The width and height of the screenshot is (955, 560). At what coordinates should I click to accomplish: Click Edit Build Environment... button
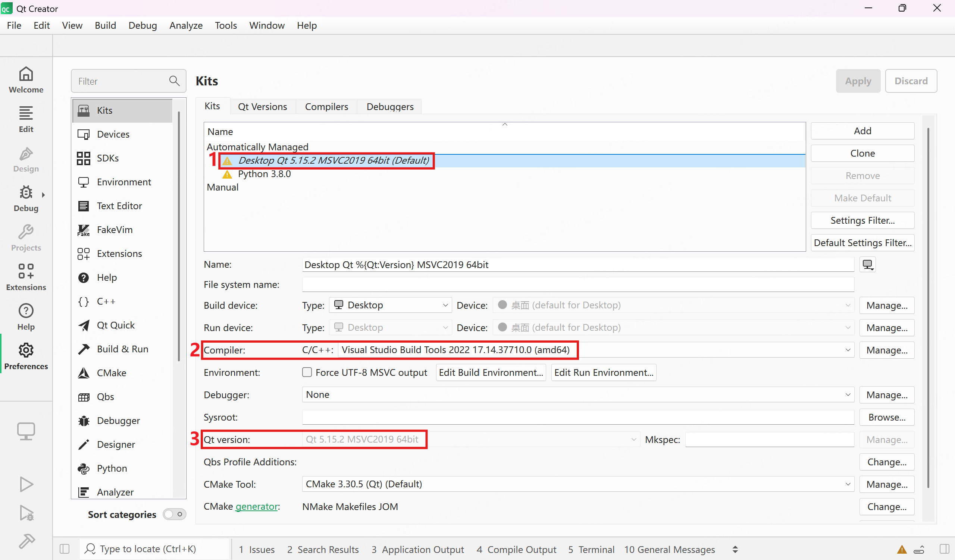pyautogui.click(x=491, y=372)
